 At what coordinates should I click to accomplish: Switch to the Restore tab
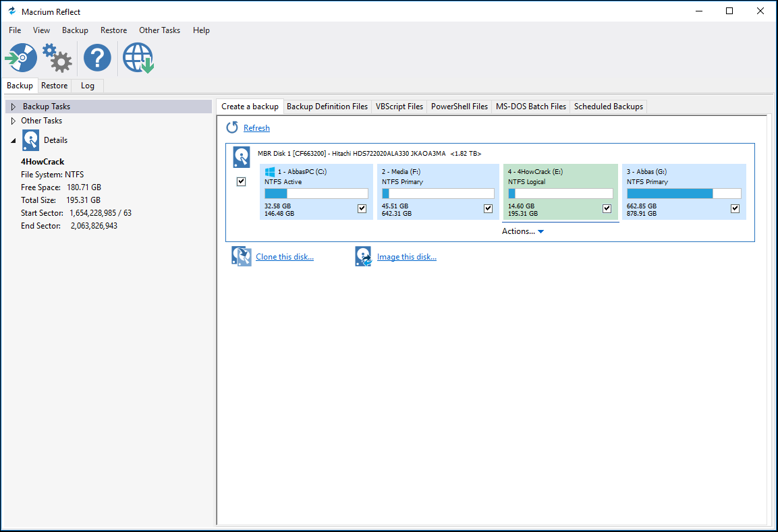54,86
